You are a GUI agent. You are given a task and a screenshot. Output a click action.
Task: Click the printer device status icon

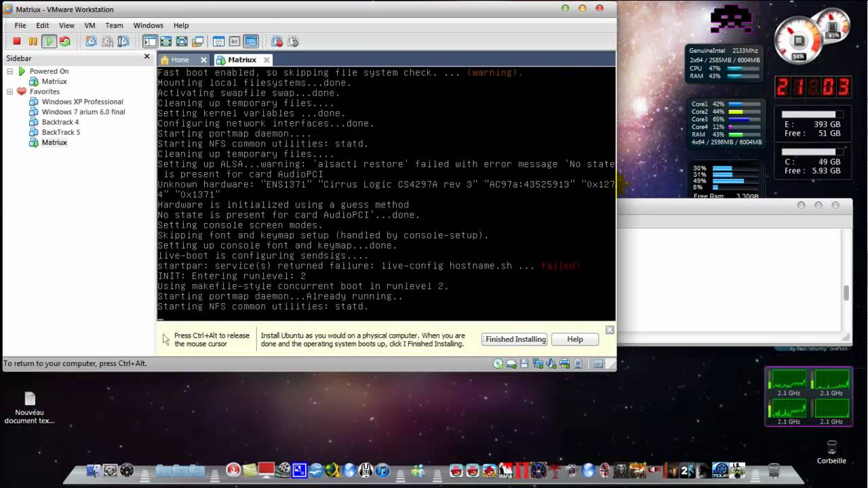565,364
